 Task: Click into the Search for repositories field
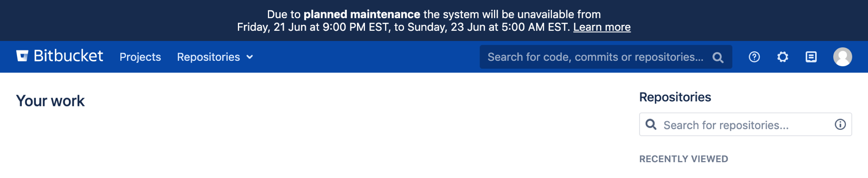[745, 125]
